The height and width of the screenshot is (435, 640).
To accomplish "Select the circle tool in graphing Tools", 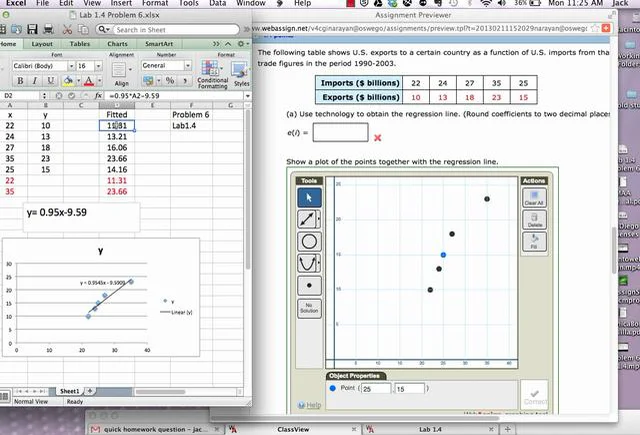I will pos(309,242).
